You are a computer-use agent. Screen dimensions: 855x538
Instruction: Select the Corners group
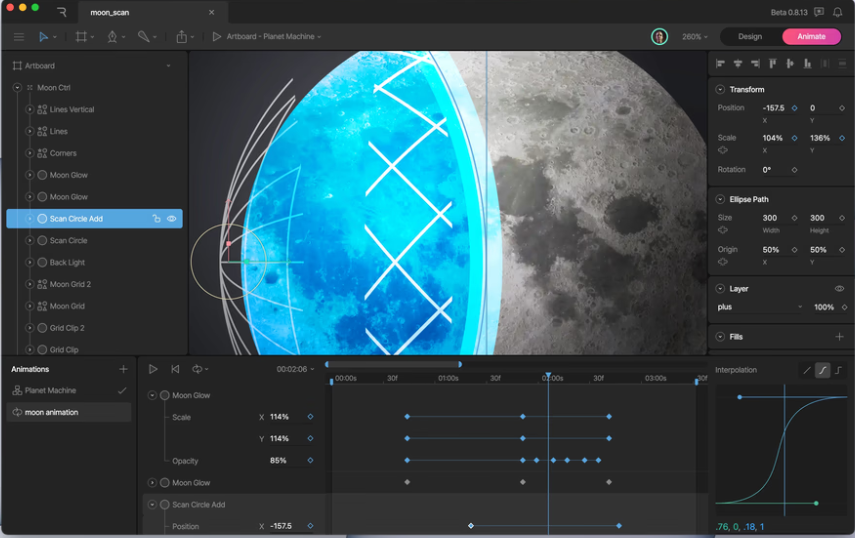click(63, 153)
